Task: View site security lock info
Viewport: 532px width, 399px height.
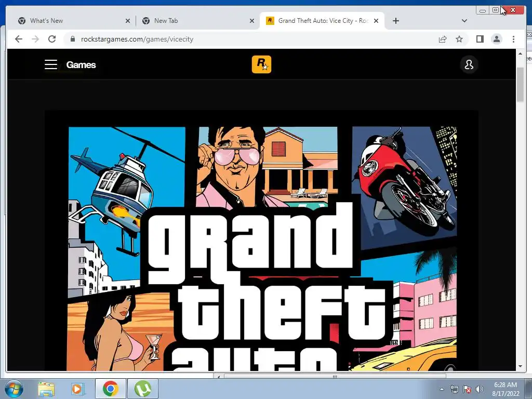Action: click(x=72, y=39)
